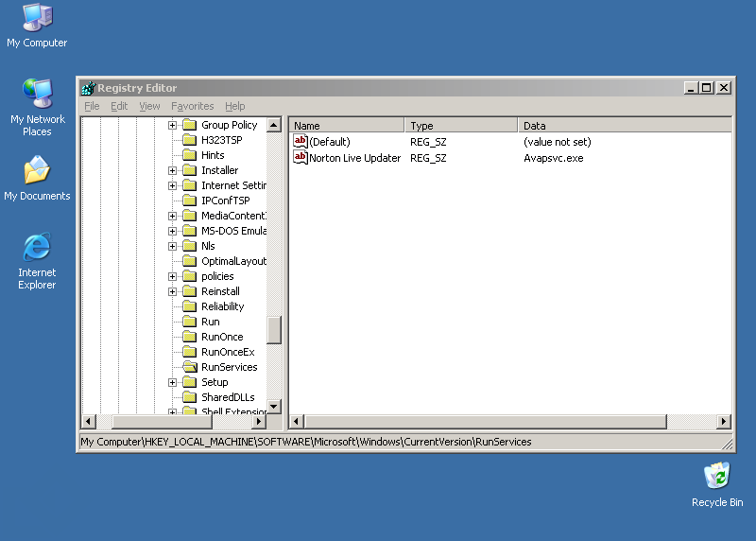
Task: Open My Network Places desktop icon
Action: click(37, 95)
